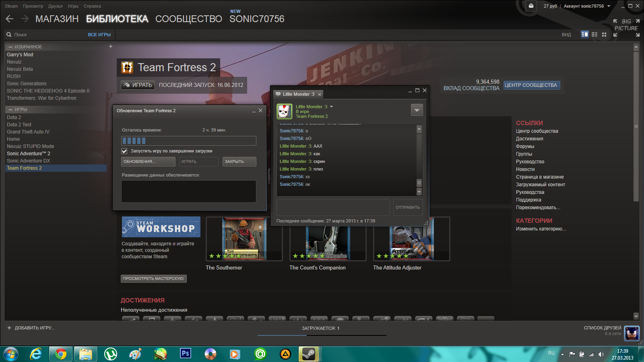Collapse the ИЗБРАННОЕ favorites section
Screen dimensions: 644x362
(10, 47)
